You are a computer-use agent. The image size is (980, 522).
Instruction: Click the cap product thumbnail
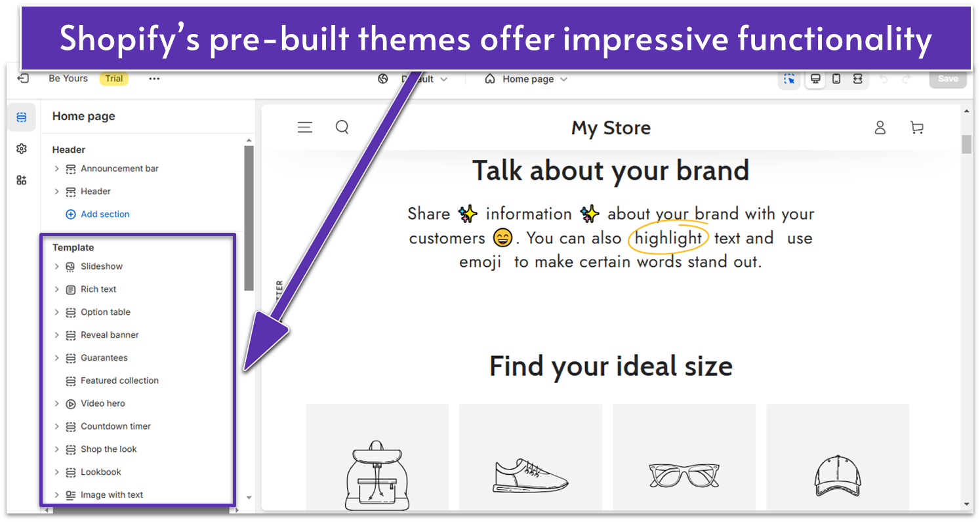[838, 457]
